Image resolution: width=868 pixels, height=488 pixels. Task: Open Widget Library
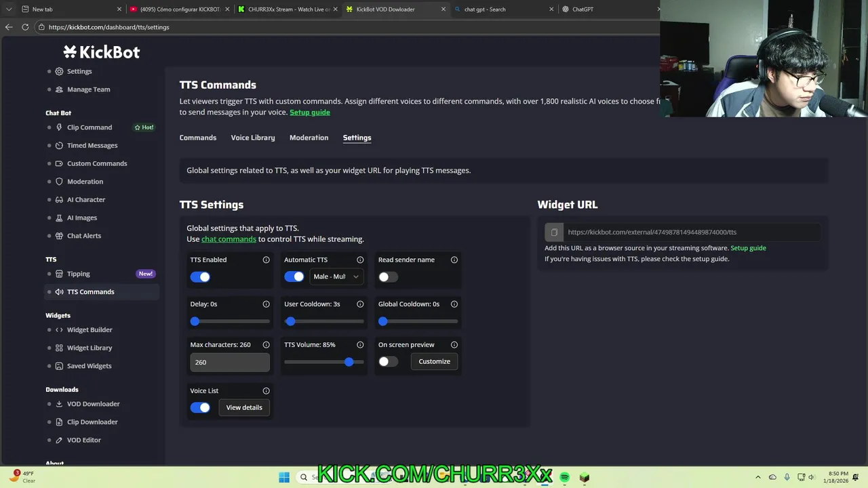[90, 348]
